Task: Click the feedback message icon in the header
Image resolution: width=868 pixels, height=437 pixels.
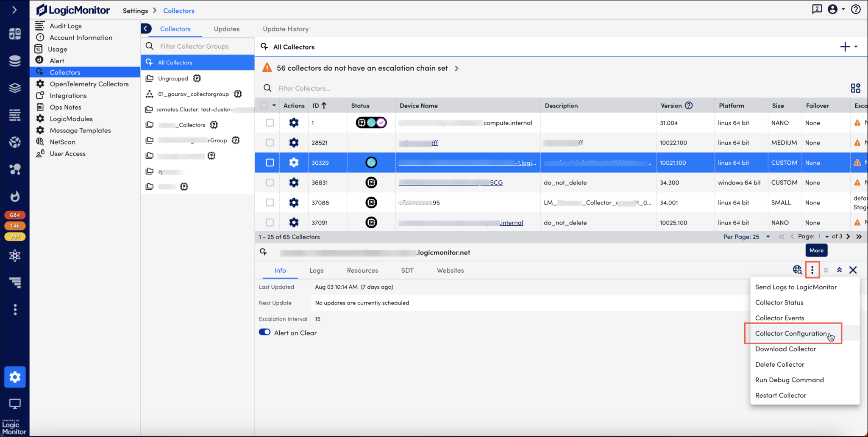Action: 817,9
